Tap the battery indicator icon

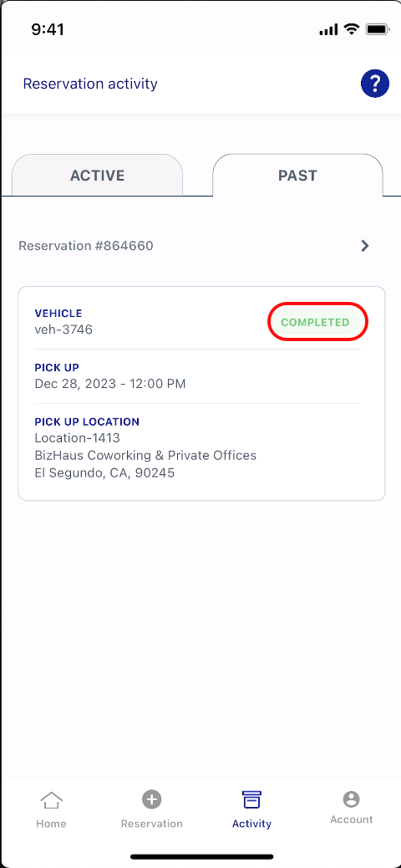coord(378,28)
